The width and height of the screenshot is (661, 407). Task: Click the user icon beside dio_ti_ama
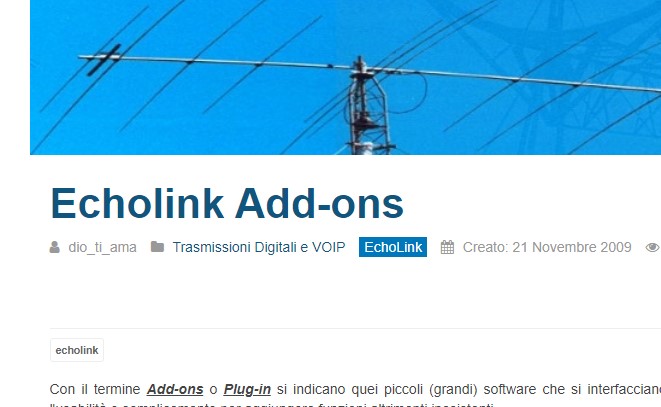tap(54, 247)
